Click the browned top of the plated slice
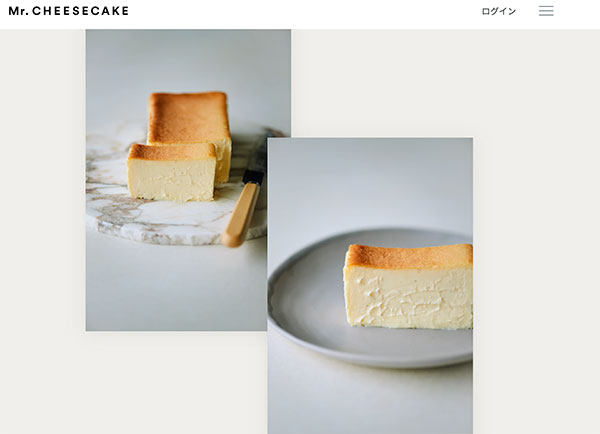This screenshot has height=434, width=600. coord(409,256)
